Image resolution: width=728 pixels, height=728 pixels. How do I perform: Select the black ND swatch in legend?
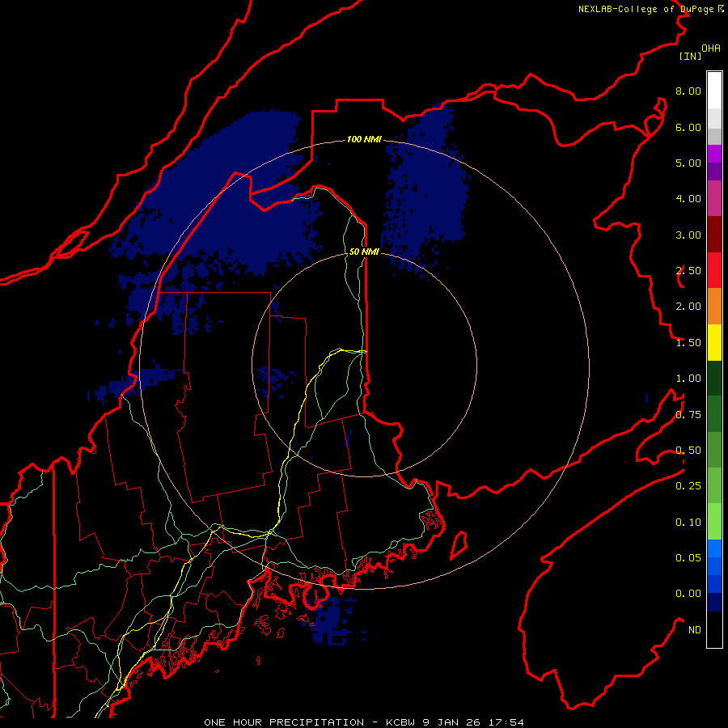pos(714,629)
